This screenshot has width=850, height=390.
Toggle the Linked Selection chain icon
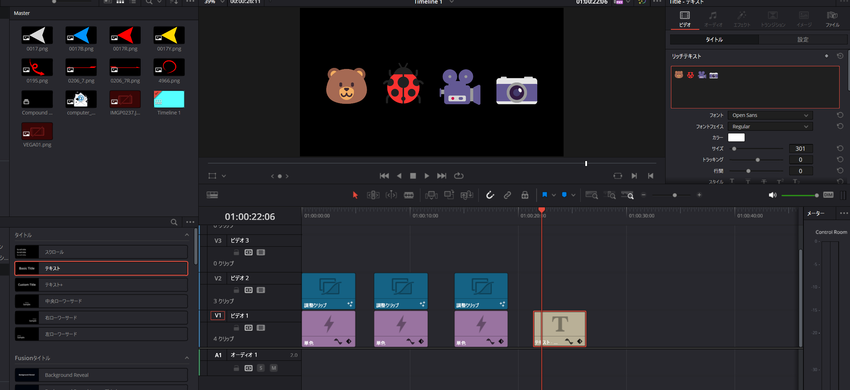[x=507, y=195]
